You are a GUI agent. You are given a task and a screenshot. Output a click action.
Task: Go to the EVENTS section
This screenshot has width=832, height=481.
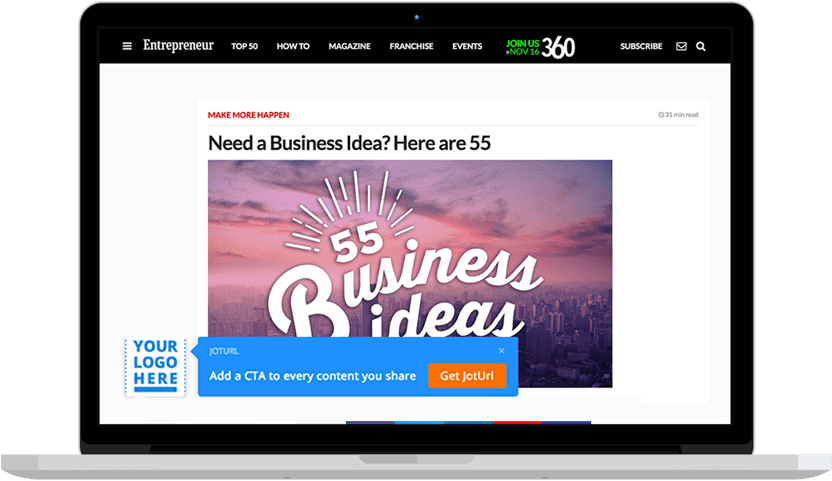tap(467, 46)
